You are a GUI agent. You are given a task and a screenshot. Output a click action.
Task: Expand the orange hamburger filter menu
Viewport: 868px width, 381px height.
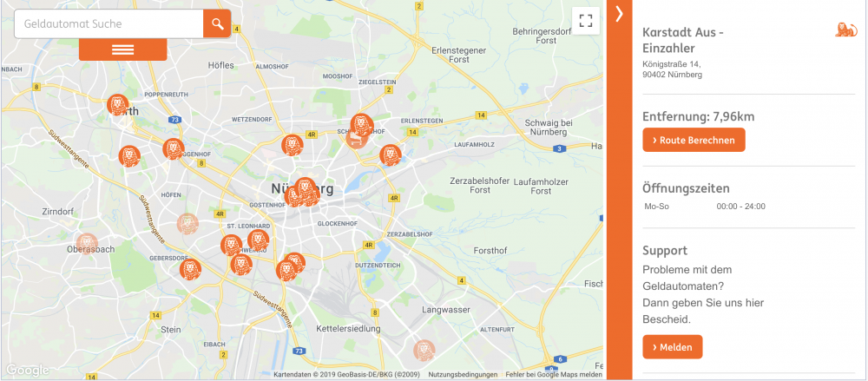point(123,49)
